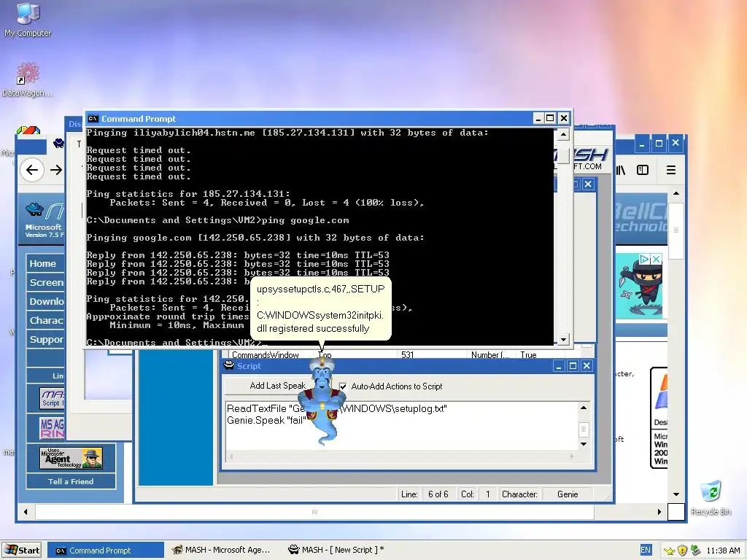Screen dimensions: 747x560
Task: Click the Microsoft Agent Technology badge
Action: pyautogui.click(x=71, y=458)
